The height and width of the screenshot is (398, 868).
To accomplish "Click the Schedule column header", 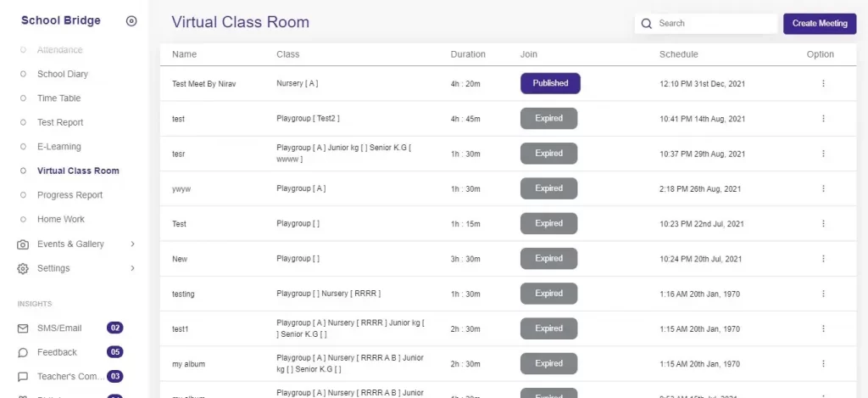I will pos(679,54).
